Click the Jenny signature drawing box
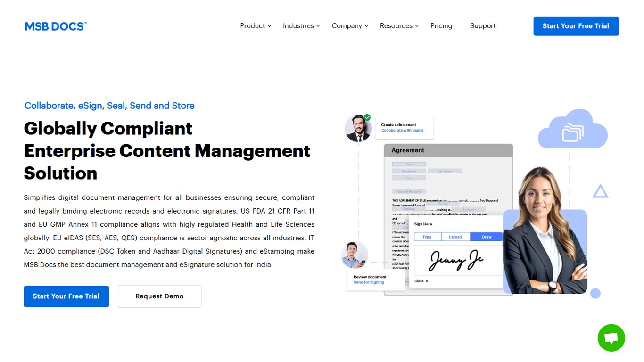This screenshot has height=362, width=644. pos(458,260)
